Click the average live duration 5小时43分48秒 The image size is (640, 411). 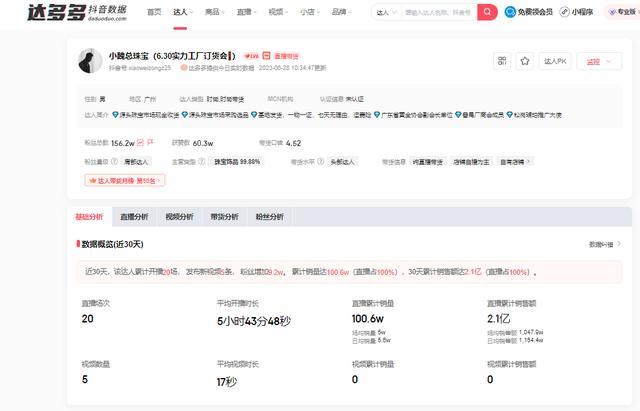254,321
